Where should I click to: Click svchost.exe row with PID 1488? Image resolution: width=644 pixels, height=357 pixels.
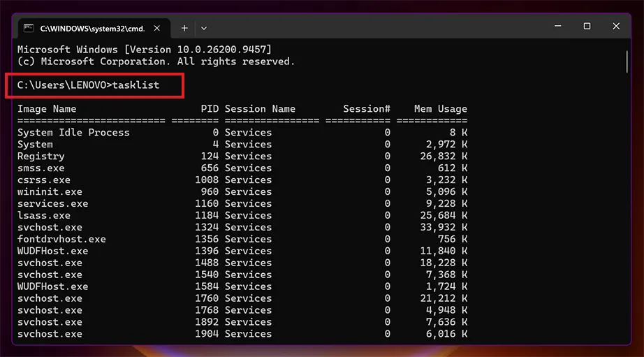(x=242, y=263)
